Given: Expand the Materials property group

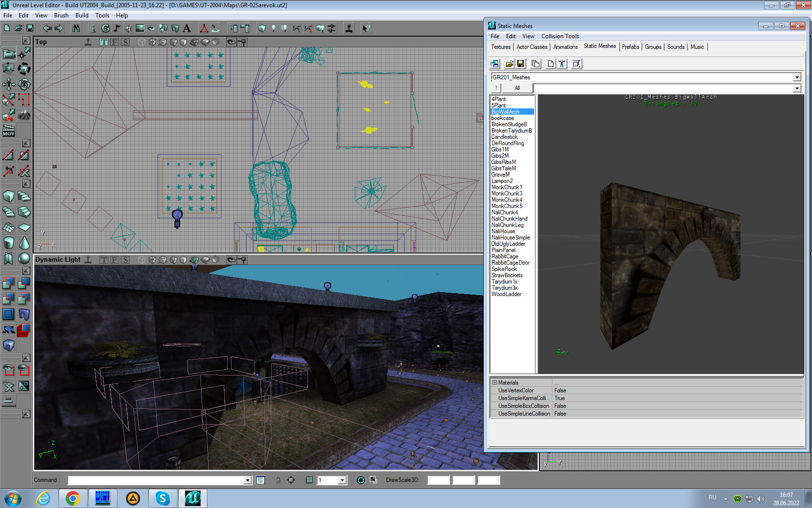Looking at the screenshot, I should pos(494,383).
